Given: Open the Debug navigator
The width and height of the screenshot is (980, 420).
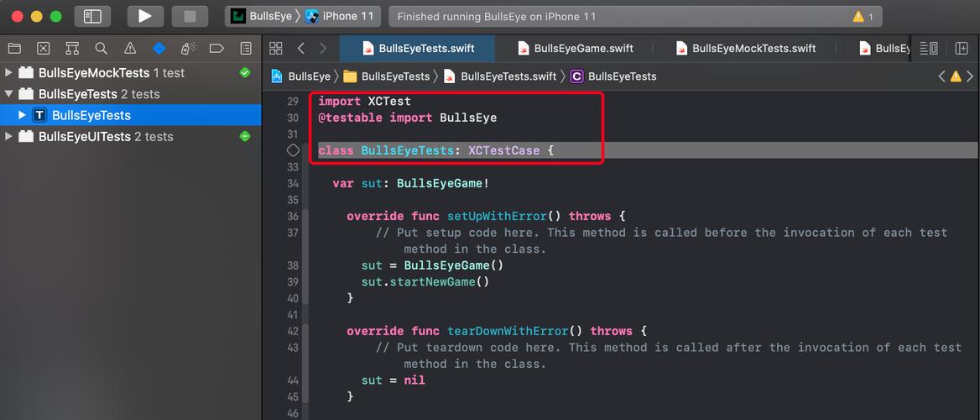Looking at the screenshot, I should pyautogui.click(x=188, y=48).
